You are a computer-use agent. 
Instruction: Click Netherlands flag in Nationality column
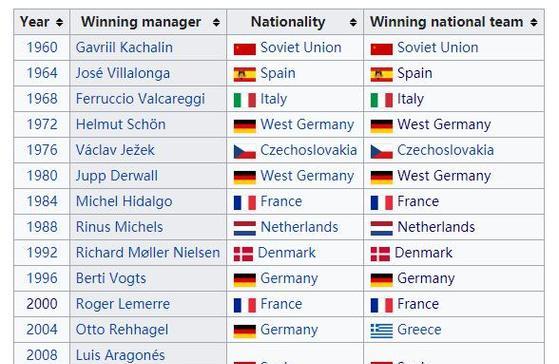(245, 228)
